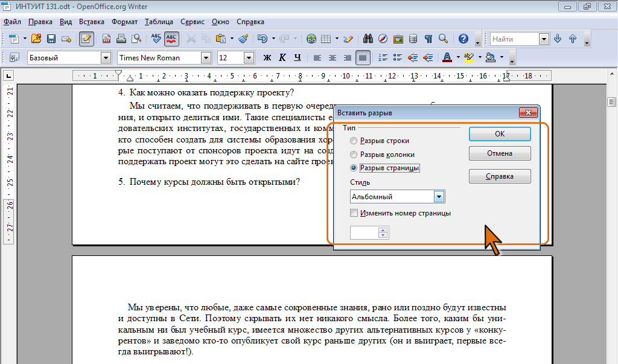Select the Разрыв колонки radio button
The width and height of the screenshot is (618, 364).
pos(354,155)
